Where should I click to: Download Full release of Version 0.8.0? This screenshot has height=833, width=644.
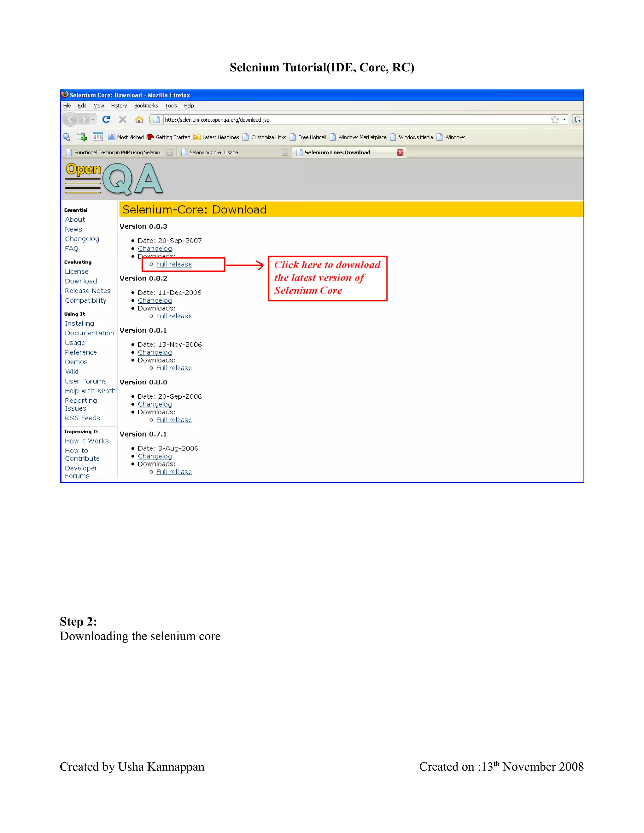pos(174,420)
